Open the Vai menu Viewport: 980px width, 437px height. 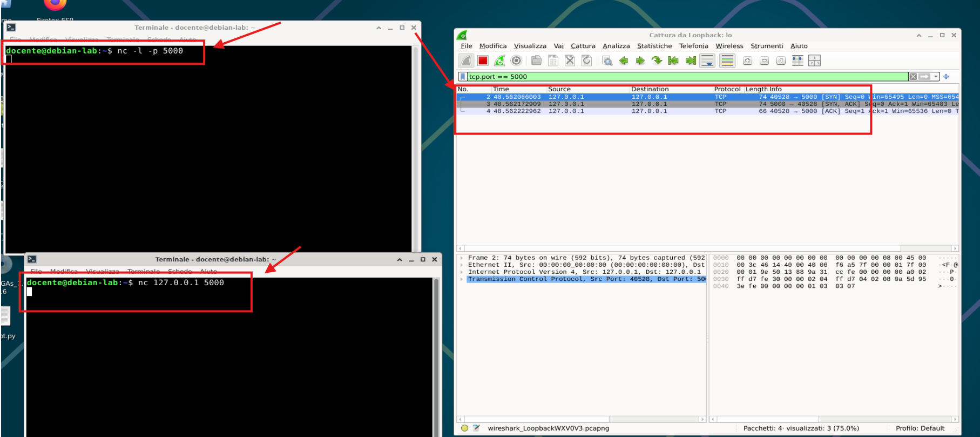click(x=559, y=46)
